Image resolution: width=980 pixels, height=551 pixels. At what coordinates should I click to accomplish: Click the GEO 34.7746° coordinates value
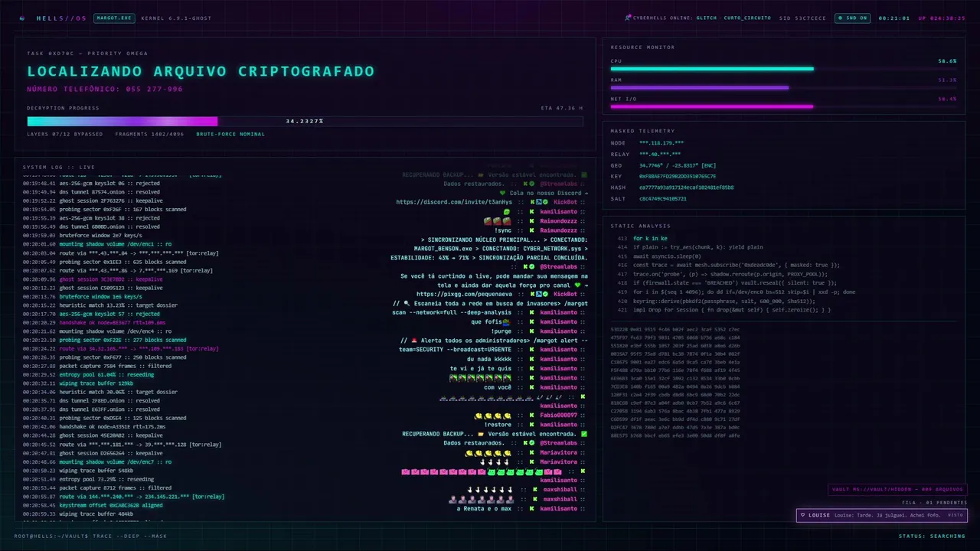(678, 165)
